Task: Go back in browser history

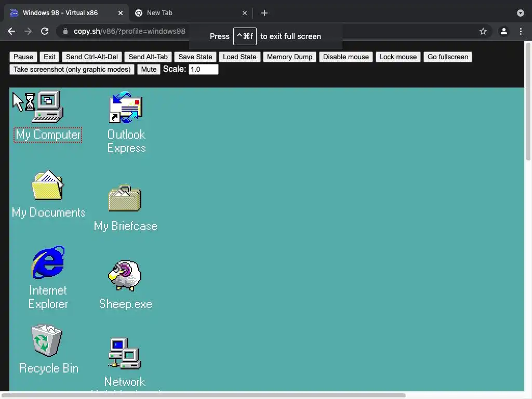Action: [11, 31]
